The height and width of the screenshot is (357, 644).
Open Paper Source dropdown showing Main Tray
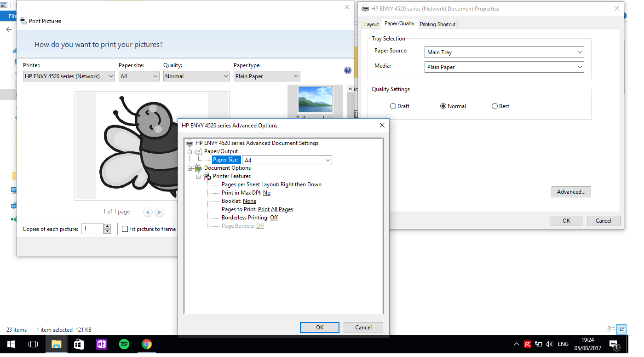[x=504, y=52]
